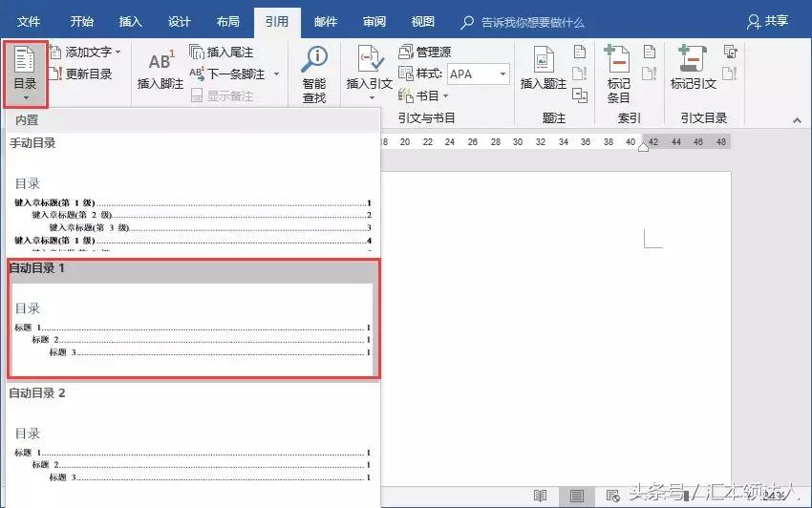812x508 pixels.
Task: Open 智能查找 smart lookup
Action: [x=314, y=74]
